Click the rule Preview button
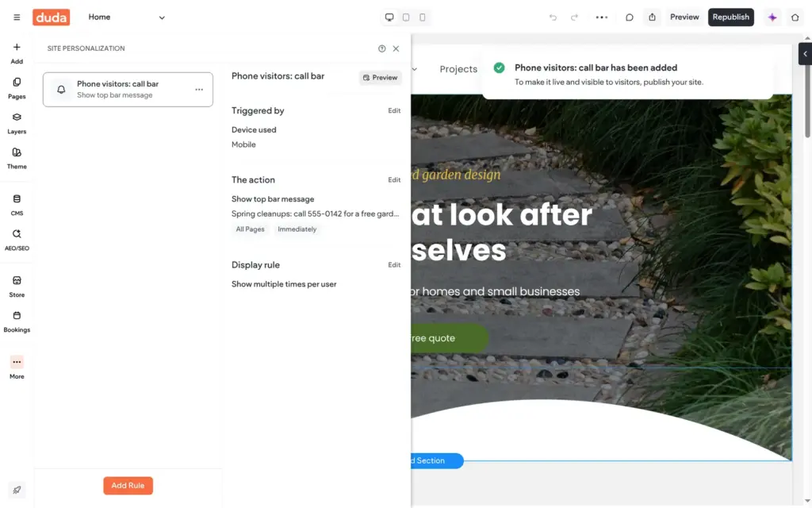Image resolution: width=812 pixels, height=508 pixels. click(380, 78)
